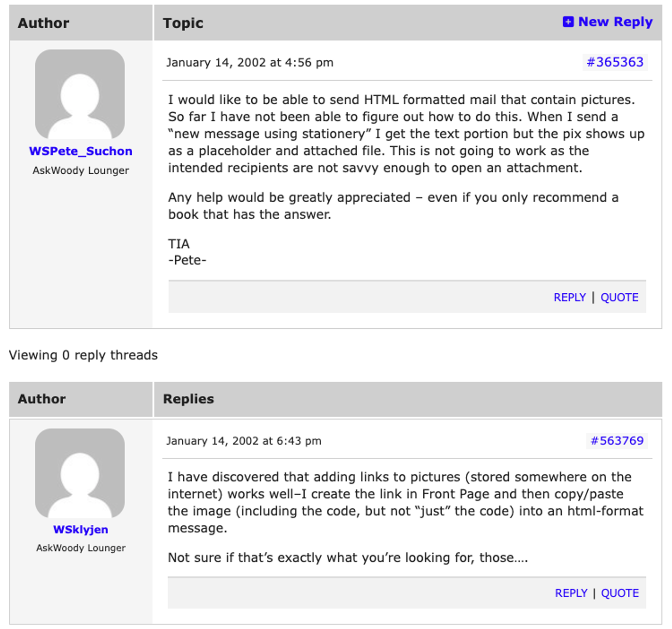Click AskWoody Lounger label under WSklyjen

80,548
